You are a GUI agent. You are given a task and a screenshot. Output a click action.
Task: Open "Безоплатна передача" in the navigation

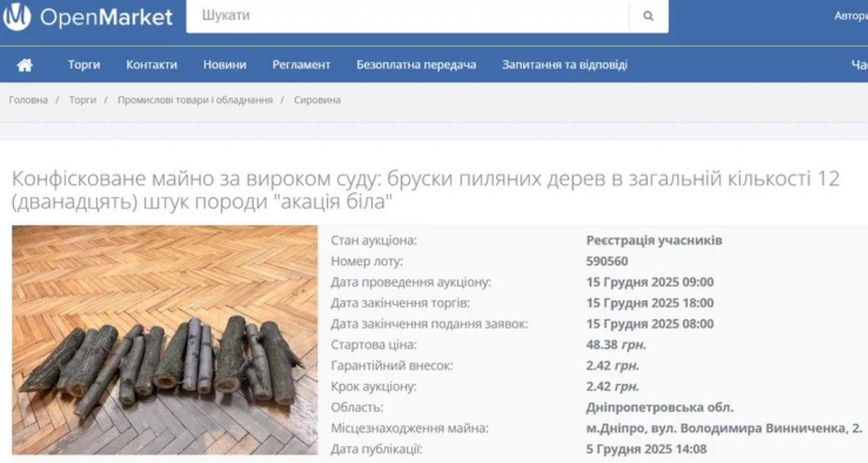[417, 64]
